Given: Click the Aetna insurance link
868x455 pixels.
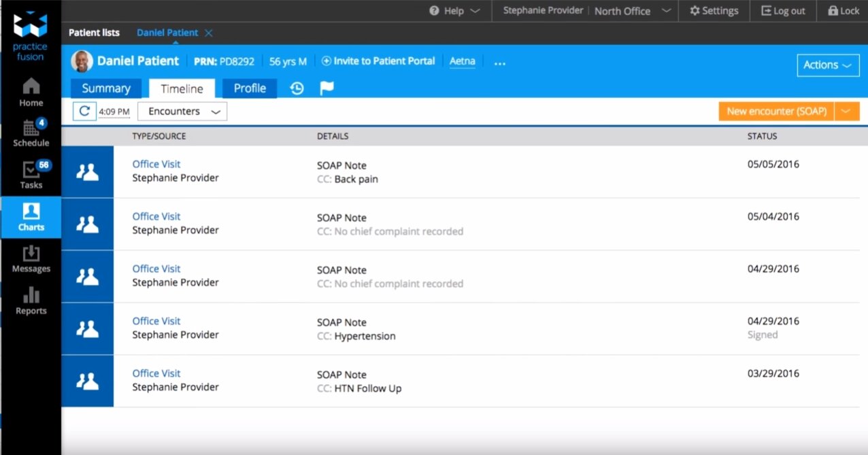Looking at the screenshot, I should [463, 61].
